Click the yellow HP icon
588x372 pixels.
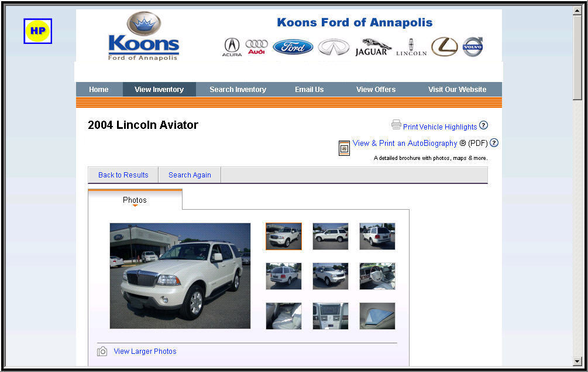37,31
